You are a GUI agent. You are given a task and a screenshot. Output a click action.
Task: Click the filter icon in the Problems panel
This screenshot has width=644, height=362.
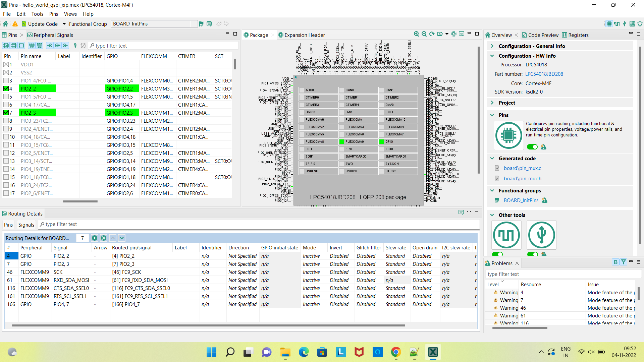tap(623, 262)
